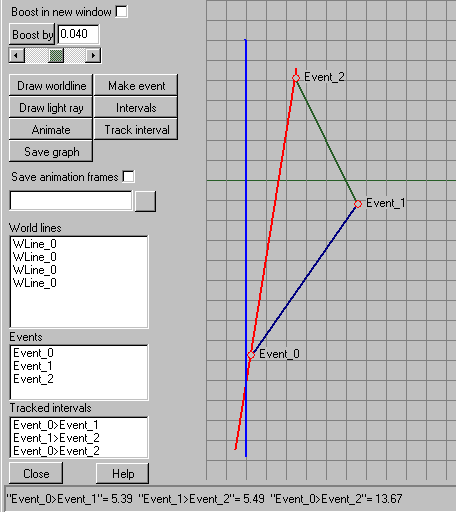Click the Event_1 diamond marker on graph
The height and width of the screenshot is (512, 456).
[358, 204]
